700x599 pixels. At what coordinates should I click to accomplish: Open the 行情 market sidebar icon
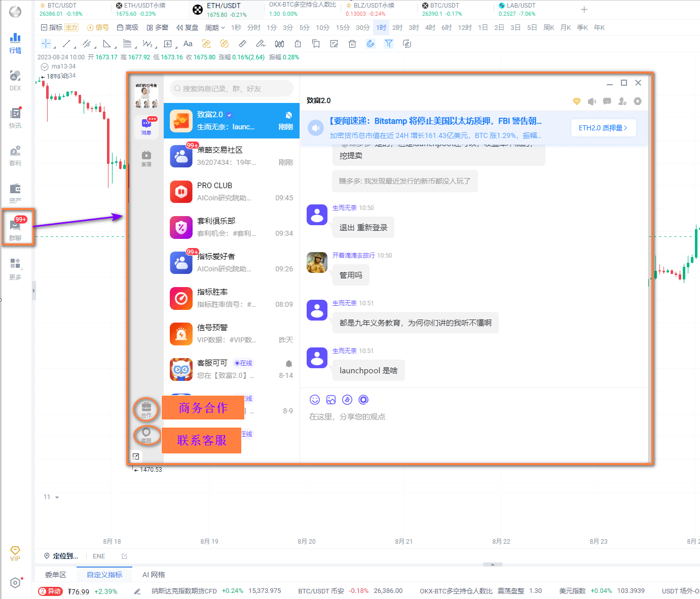pos(15,43)
